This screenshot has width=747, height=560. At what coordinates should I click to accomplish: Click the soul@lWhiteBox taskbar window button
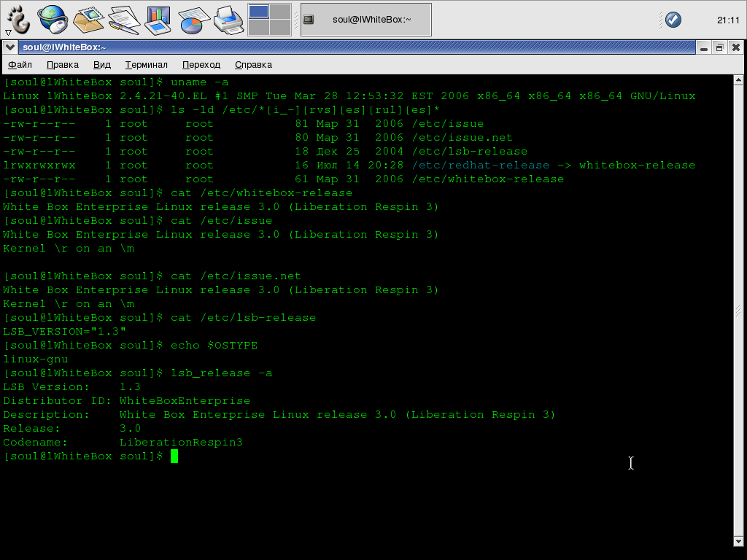point(366,20)
